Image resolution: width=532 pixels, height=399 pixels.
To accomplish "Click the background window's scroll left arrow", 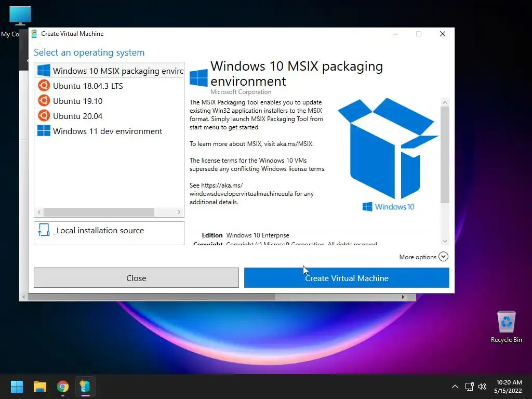I will pyautogui.click(x=23, y=297).
